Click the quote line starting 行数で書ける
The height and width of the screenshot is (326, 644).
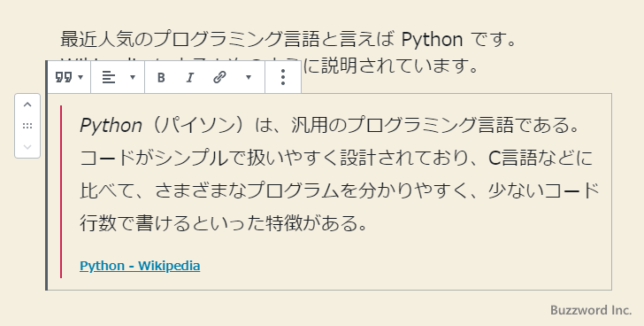click(x=223, y=223)
